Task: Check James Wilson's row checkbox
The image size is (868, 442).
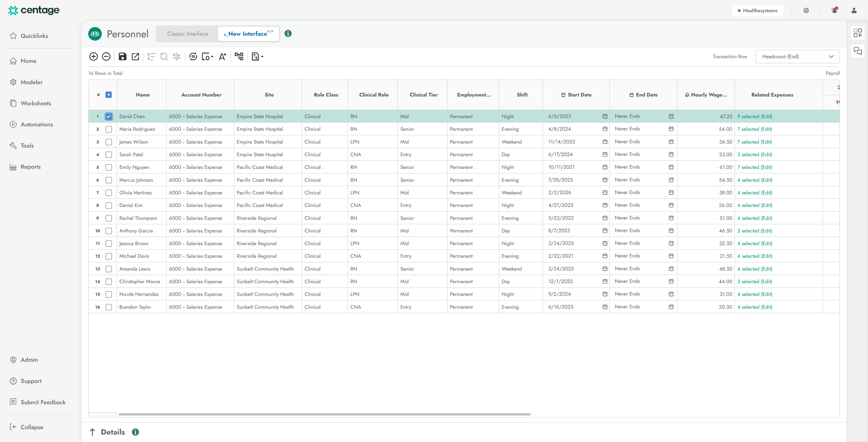Action: [108, 142]
